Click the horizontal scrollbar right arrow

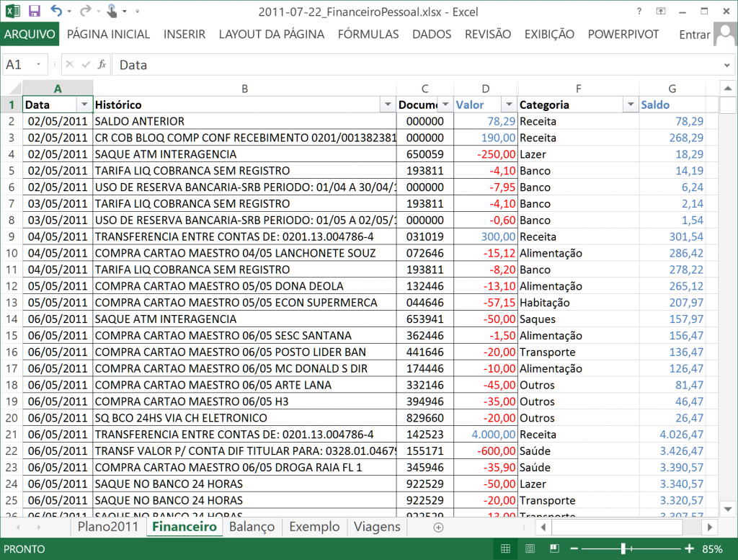click(709, 528)
